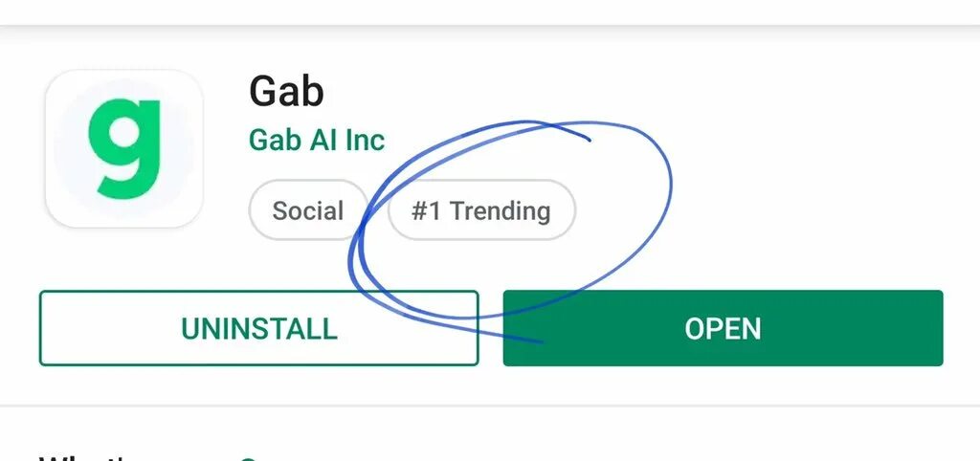Click the green OPEN button
This screenshot has width=980, height=461.
(x=724, y=328)
